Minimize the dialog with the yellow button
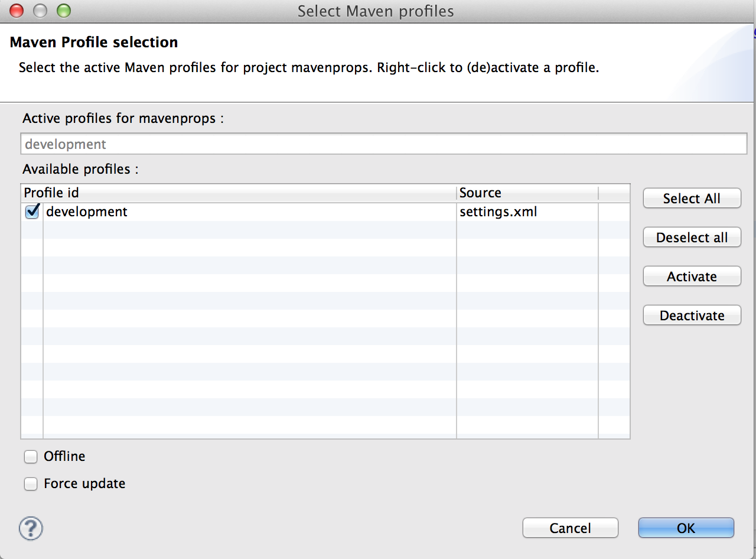Screen dimensions: 756x559 click(x=40, y=11)
